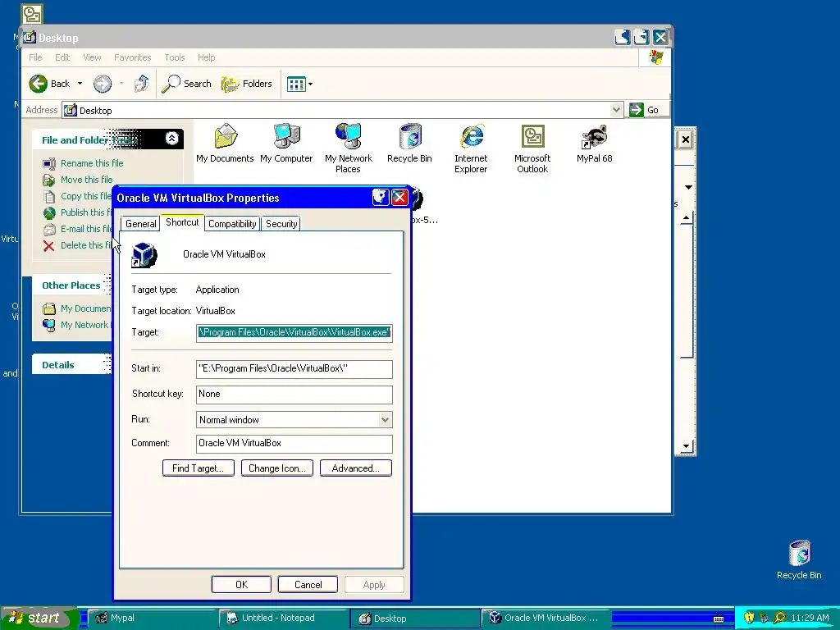Click Move this file link
The width and height of the screenshot is (840, 630).
click(86, 180)
